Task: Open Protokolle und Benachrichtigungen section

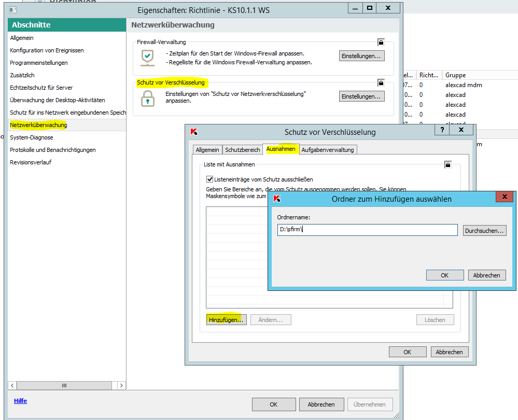Action: [x=67, y=150]
